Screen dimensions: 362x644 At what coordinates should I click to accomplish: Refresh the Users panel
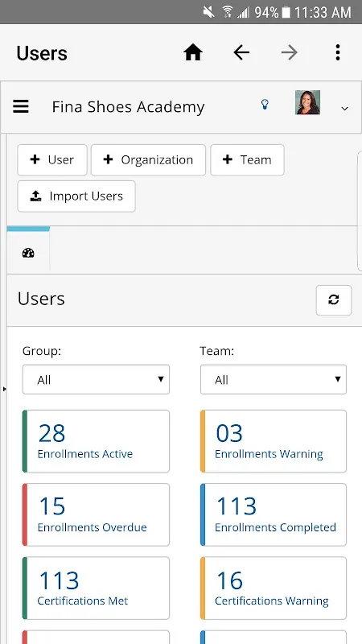click(334, 300)
